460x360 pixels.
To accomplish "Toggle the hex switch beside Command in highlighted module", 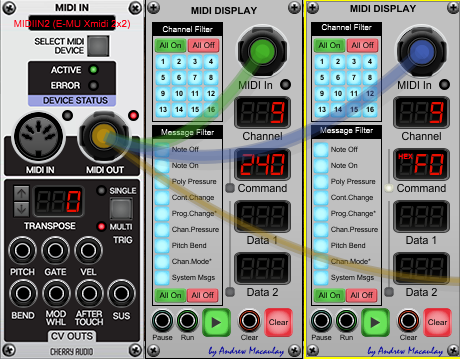I will point(389,188).
